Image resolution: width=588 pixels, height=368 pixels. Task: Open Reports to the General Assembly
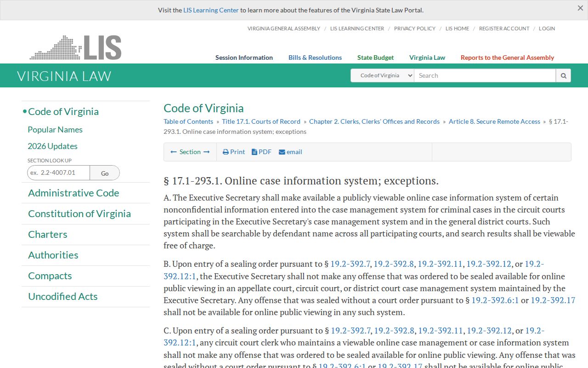click(x=507, y=57)
